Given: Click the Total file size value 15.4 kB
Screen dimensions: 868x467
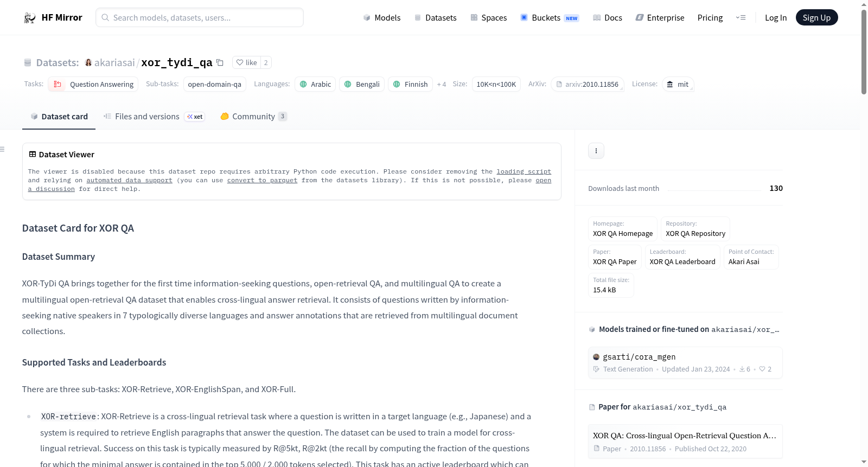Looking at the screenshot, I should (x=604, y=290).
